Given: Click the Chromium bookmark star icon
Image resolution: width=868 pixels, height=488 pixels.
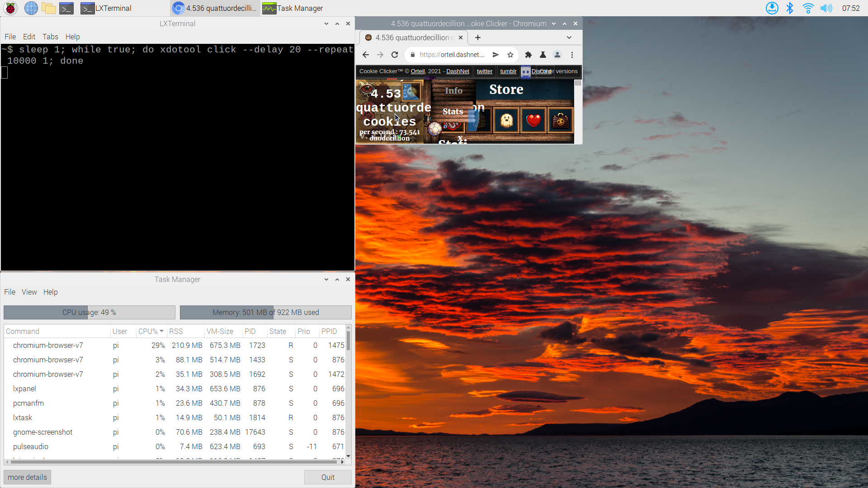Looking at the screenshot, I should point(510,55).
